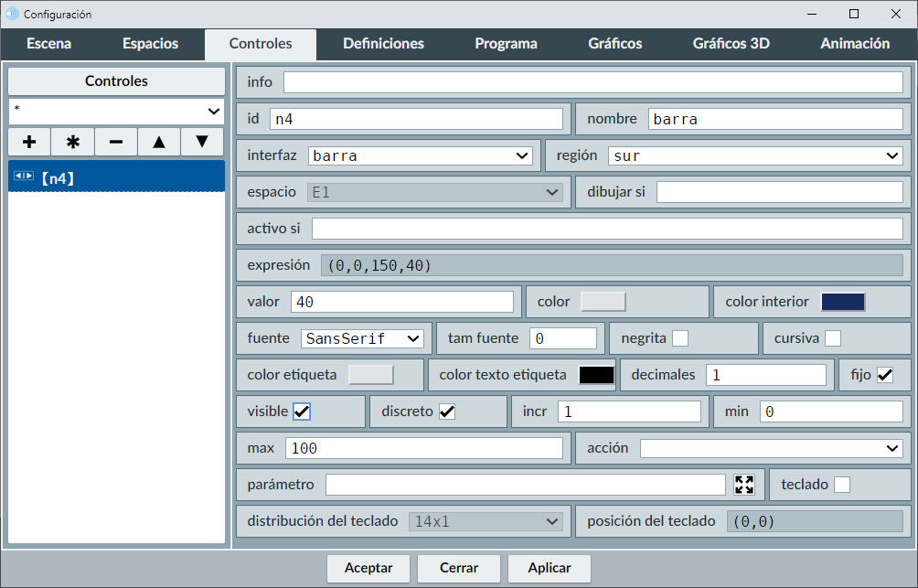The height and width of the screenshot is (588, 918).
Task: Delete selected control with minus button
Action: tap(116, 142)
